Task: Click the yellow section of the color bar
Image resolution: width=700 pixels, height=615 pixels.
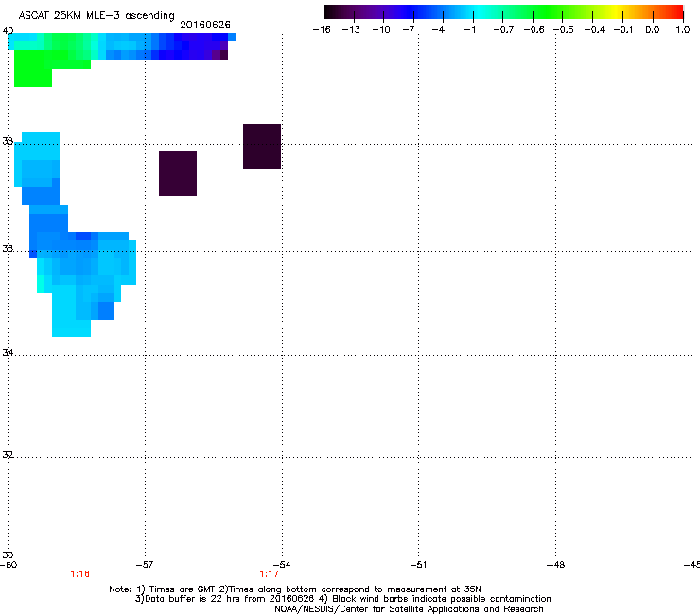Action: pyautogui.click(x=616, y=12)
